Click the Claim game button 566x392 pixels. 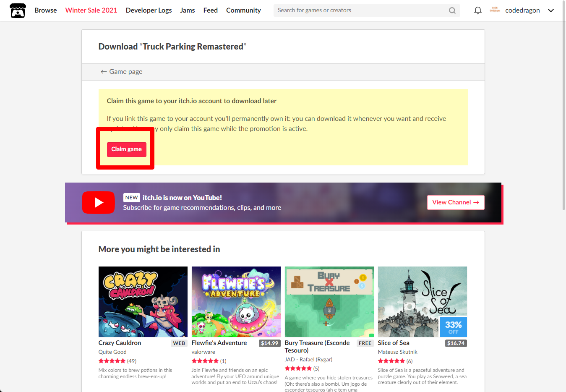[127, 149]
